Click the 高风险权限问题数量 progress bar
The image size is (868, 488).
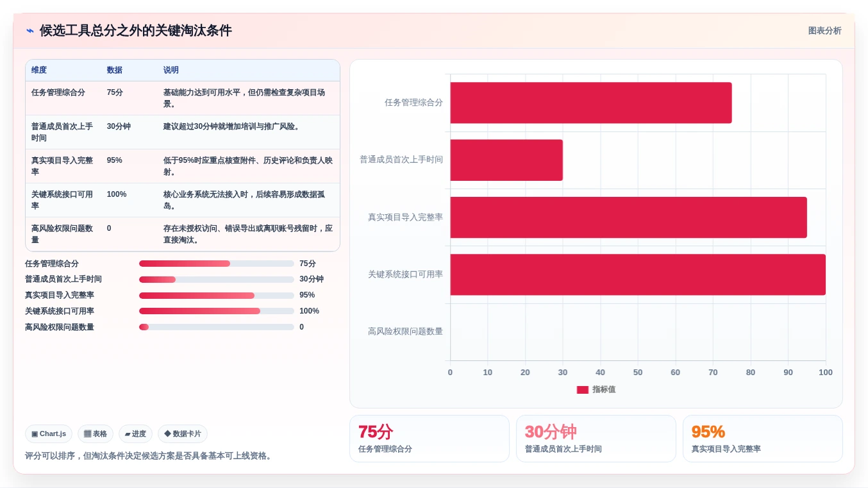[x=217, y=327]
